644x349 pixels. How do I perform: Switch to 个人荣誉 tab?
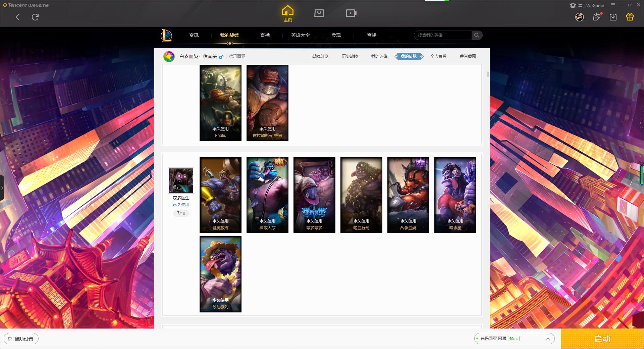[x=438, y=56]
